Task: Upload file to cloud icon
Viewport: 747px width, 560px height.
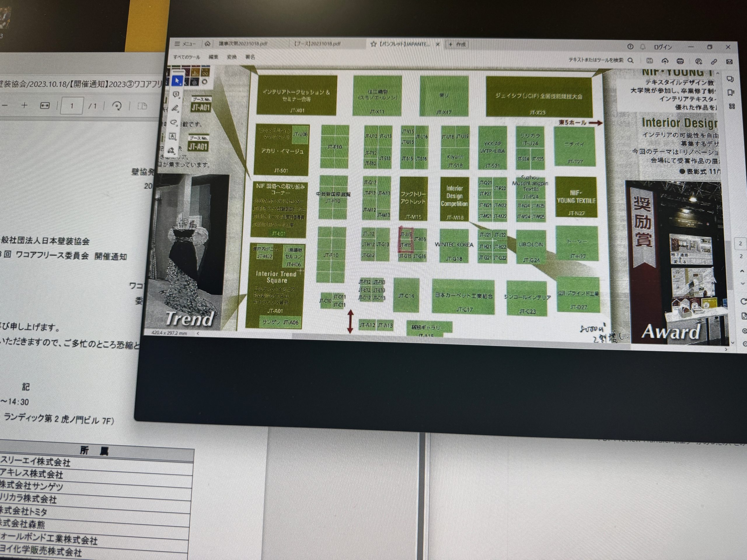Action: tap(665, 61)
